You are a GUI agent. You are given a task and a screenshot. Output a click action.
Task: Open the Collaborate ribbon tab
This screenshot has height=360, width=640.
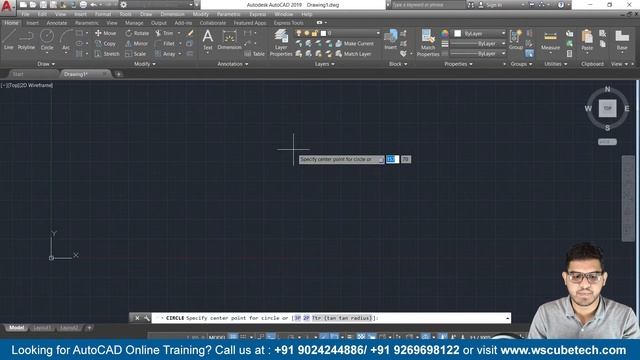coord(213,23)
